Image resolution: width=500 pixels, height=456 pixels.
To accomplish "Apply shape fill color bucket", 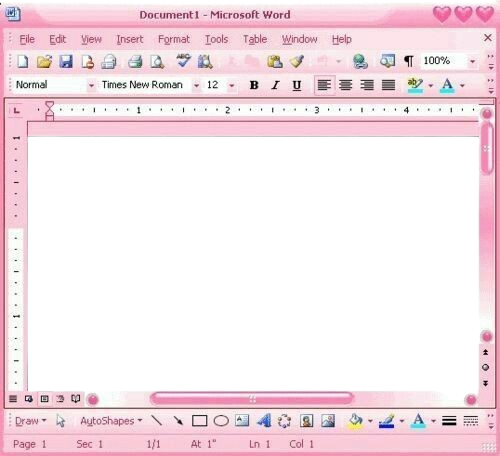I will 356,421.
